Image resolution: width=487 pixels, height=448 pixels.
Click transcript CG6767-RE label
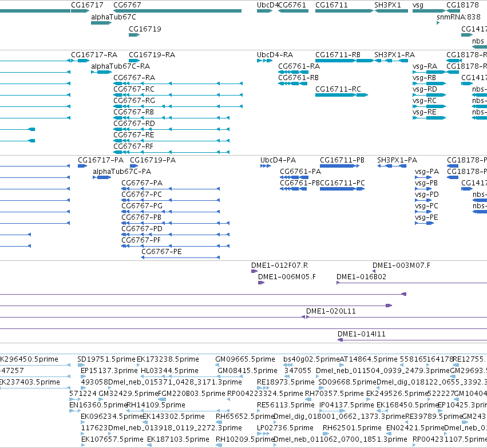134,135
